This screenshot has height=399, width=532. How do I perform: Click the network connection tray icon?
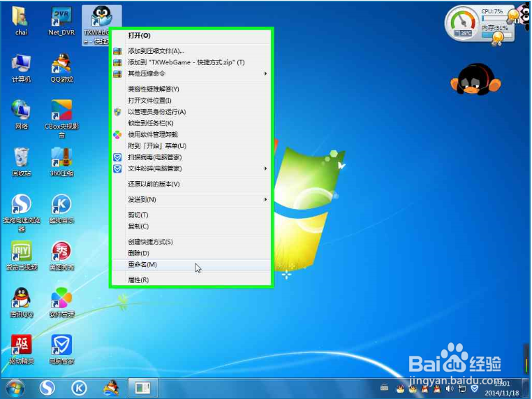462,389
